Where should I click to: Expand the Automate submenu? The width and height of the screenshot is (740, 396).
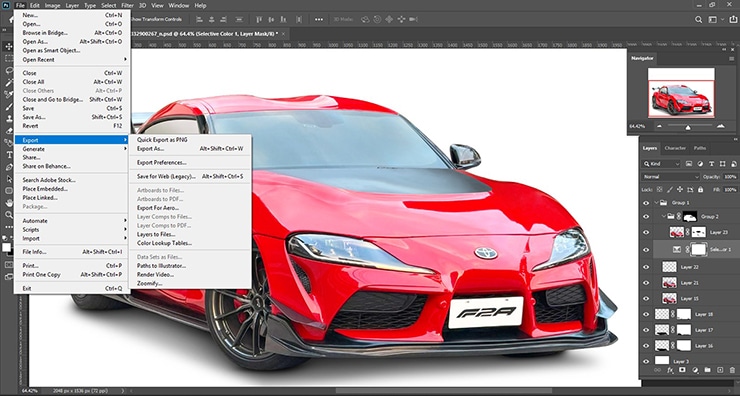72,220
